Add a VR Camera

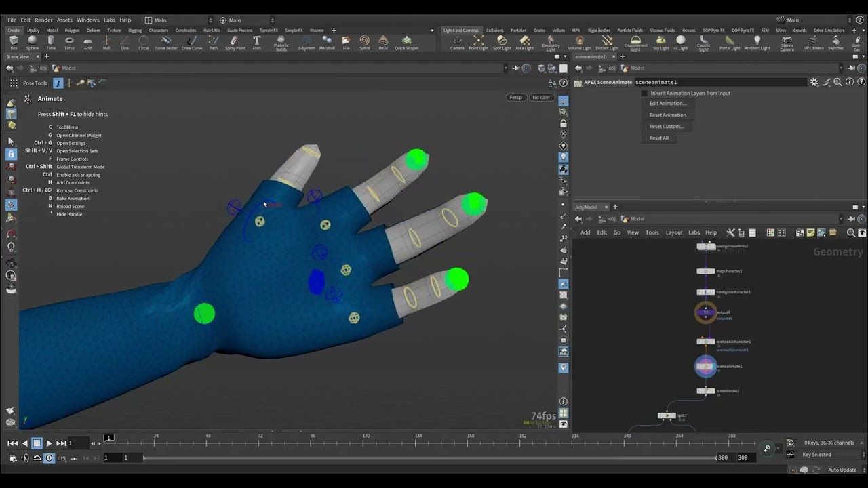click(x=814, y=43)
